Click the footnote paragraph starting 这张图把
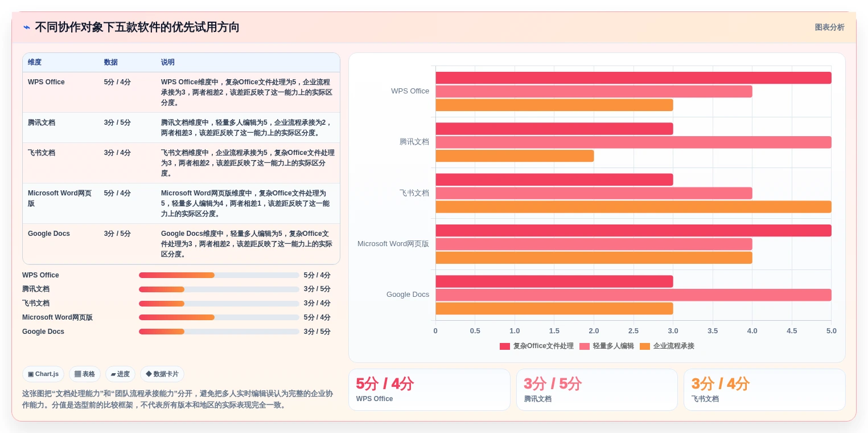 [178, 399]
